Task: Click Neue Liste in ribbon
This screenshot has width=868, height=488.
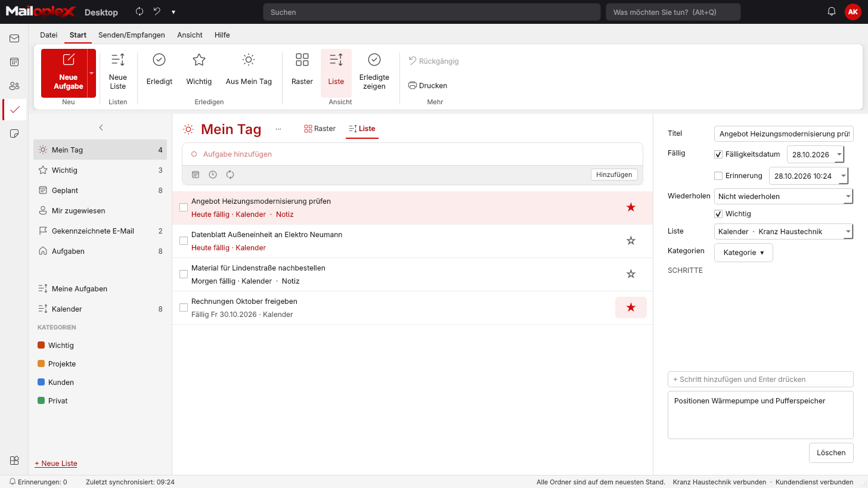Action: coord(118,73)
